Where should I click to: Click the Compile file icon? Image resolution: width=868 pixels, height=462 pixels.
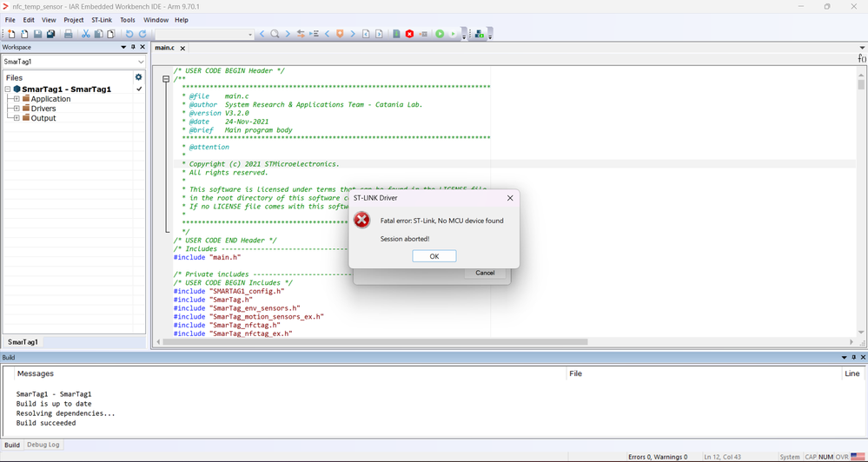coord(396,34)
